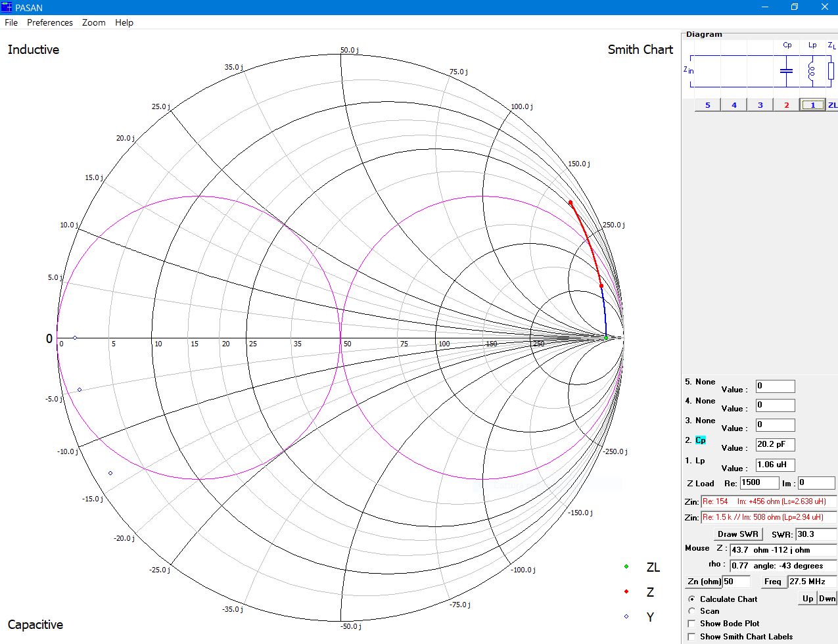The width and height of the screenshot is (838, 644).
Task: Open the Zoom menu
Action: (x=94, y=22)
